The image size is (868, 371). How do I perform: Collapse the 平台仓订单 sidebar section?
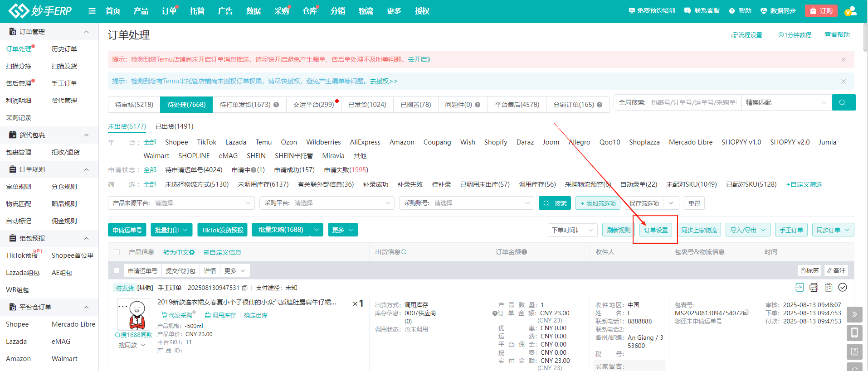pos(86,307)
